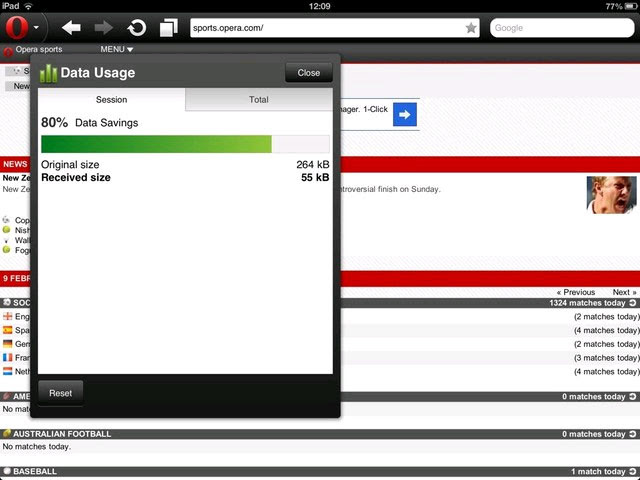
Task: Tap the Wi-Fi icon in status bar
Action: pyautogui.click(x=28, y=6)
